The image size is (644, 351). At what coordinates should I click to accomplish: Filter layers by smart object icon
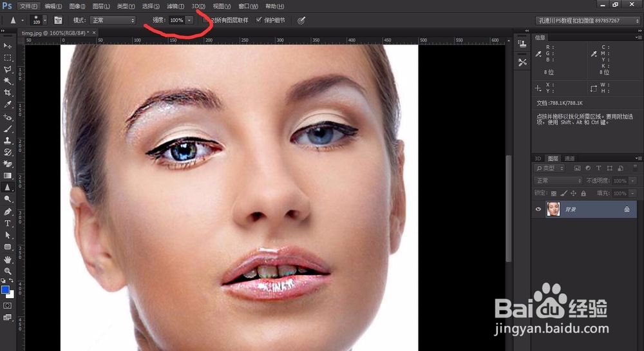click(x=620, y=168)
